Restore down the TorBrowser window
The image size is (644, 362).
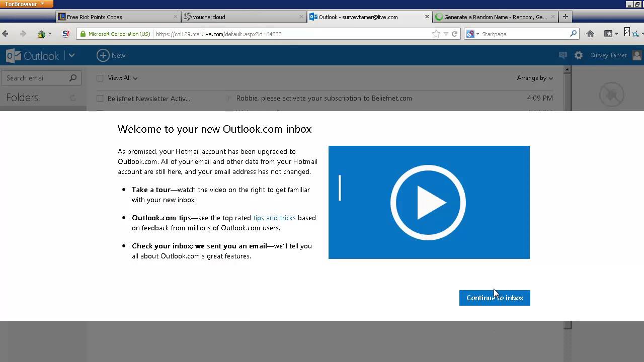tap(637, 4)
